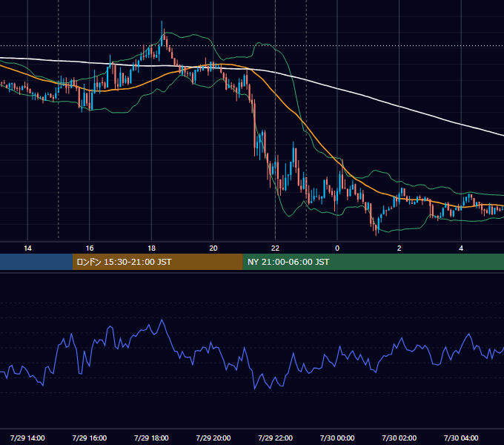Click the 14 hour axis label
Screen dimensions: 504x445
tap(27, 248)
